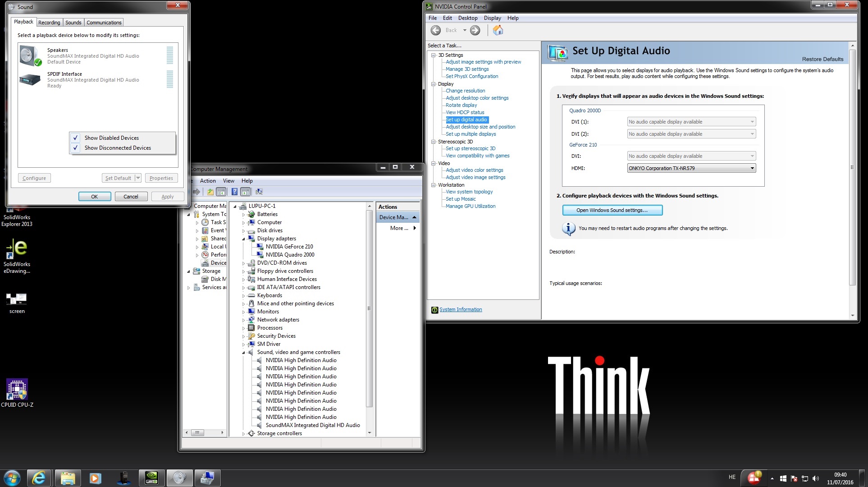This screenshot has height=487, width=868.
Task: Open Internet Explorer from the taskbar
Action: pyautogui.click(x=39, y=478)
